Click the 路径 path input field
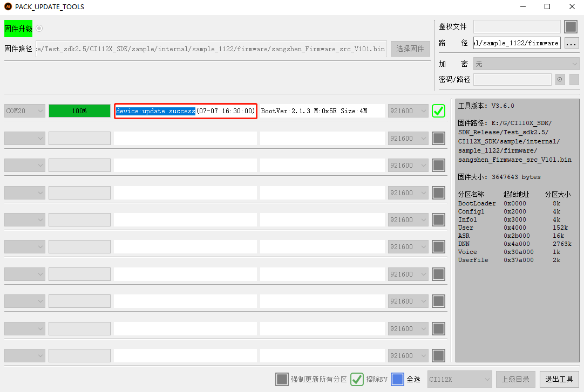This screenshot has height=392, width=584. [x=517, y=43]
